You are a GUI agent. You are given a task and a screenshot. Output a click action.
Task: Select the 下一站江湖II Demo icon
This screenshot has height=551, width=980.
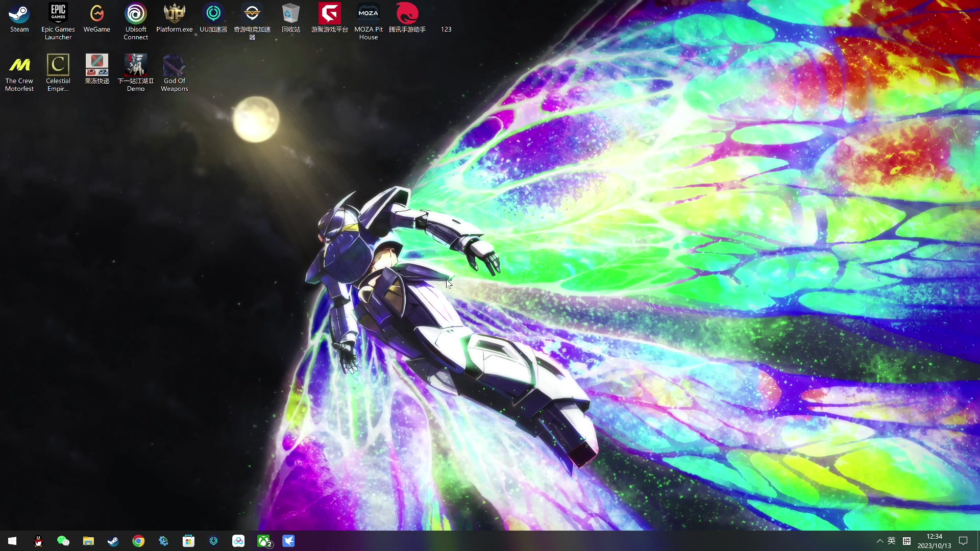[136, 73]
